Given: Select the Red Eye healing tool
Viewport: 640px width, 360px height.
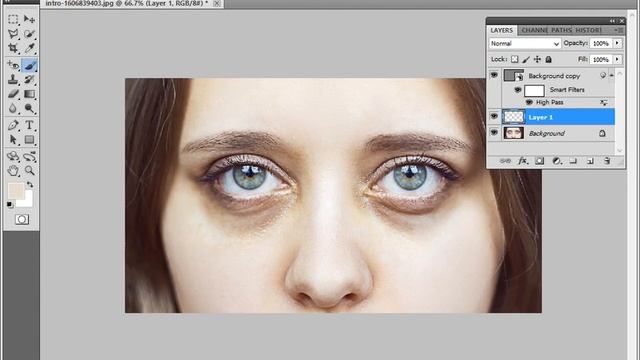Looking at the screenshot, I should tap(13, 65).
